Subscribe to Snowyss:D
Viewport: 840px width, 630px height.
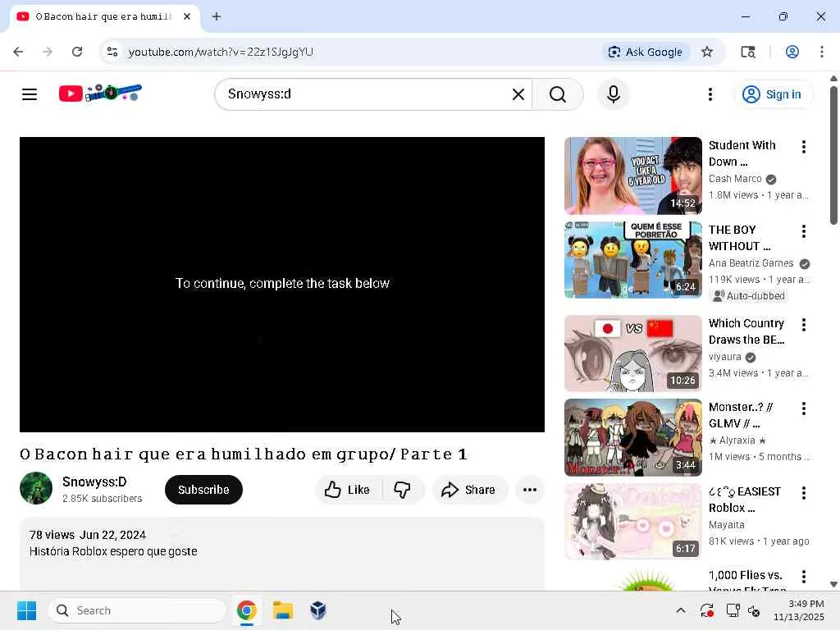203,490
